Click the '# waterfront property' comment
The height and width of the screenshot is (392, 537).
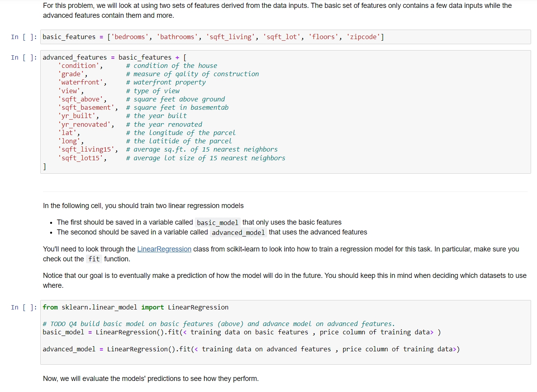click(166, 82)
